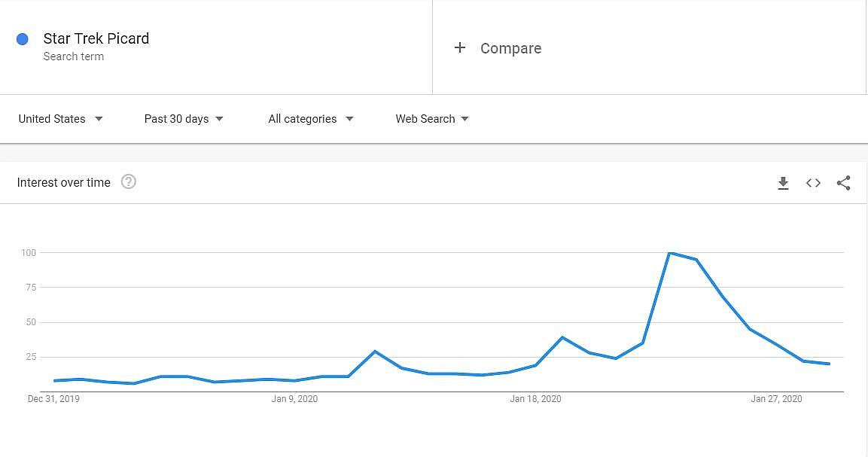This screenshot has width=868, height=457.
Task: Click the plus icon next to Compare
Action: pyautogui.click(x=460, y=47)
